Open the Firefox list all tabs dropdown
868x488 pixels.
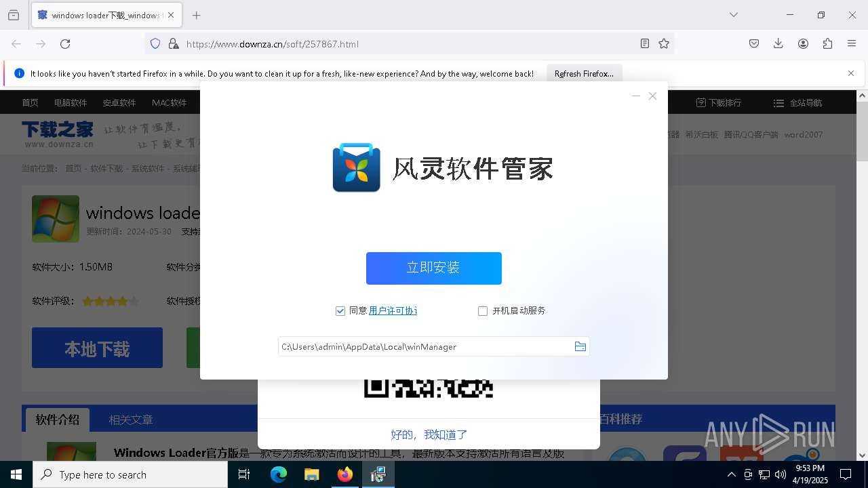click(x=734, y=15)
